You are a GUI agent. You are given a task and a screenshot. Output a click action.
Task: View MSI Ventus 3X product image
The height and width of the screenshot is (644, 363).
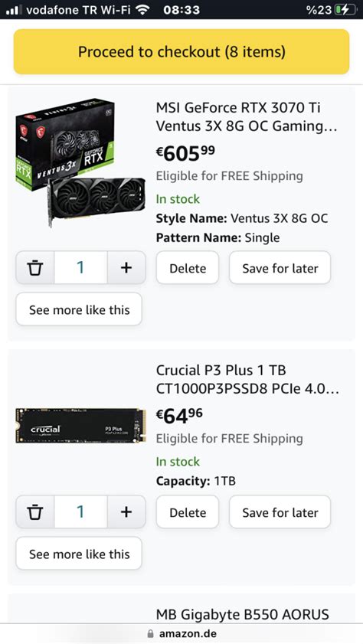click(x=80, y=162)
